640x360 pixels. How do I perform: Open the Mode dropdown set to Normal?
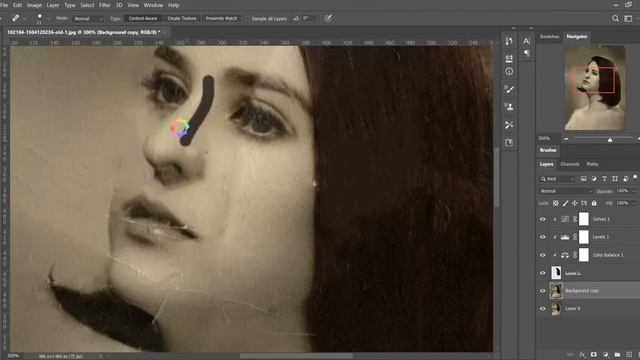tap(88, 19)
